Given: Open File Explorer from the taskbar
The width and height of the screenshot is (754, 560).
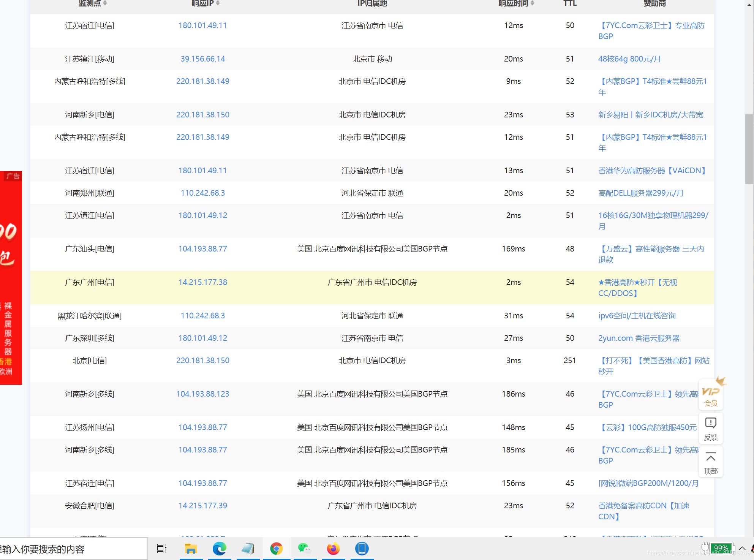Looking at the screenshot, I should pyautogui.click(x=191, y=549).
